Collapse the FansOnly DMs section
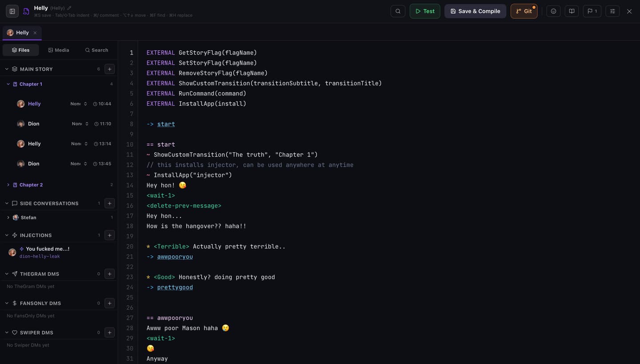The image size is (640, 364). tap(7, 303)
